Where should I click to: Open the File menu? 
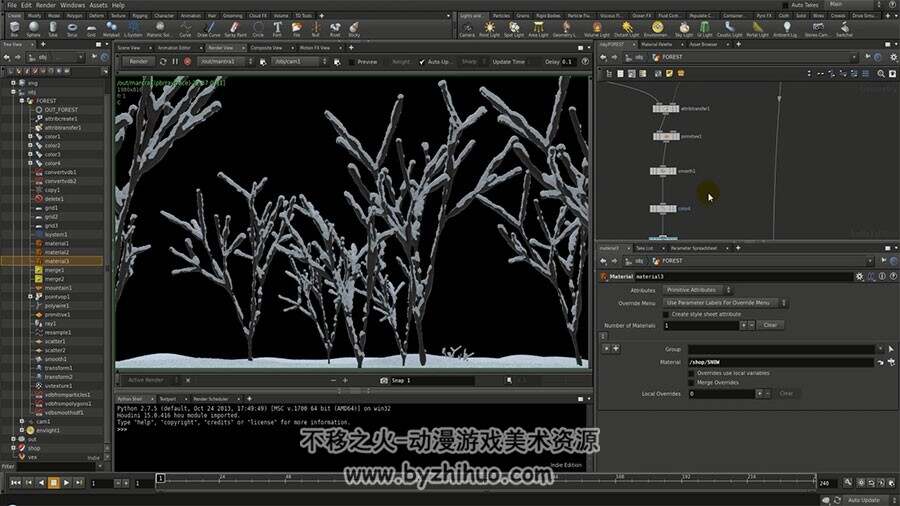(11, 5)
